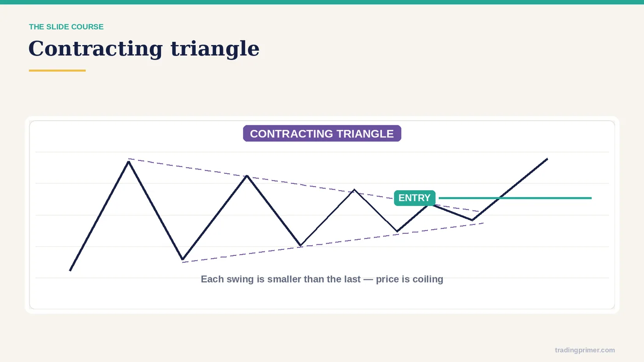The width and height of the screenshot is (644, 362).
Task: Select the third swing peak before ENTRY
Action: (354, 190)
